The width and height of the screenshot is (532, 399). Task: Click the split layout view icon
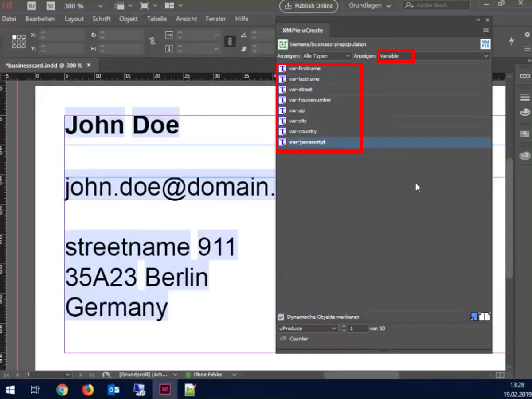tap(500, 375)
